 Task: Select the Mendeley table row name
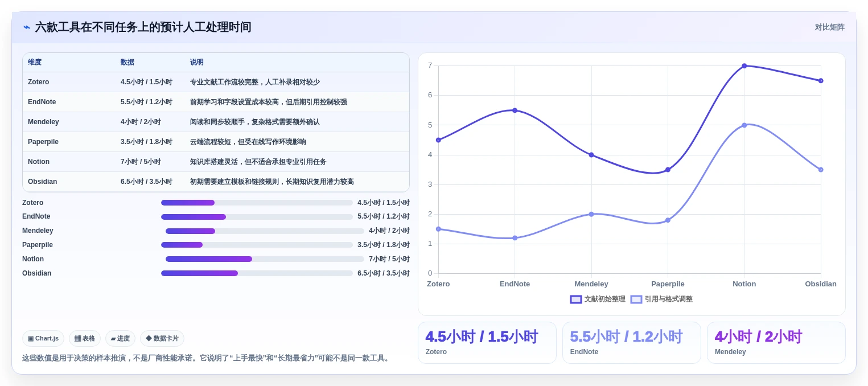point(43,122)
